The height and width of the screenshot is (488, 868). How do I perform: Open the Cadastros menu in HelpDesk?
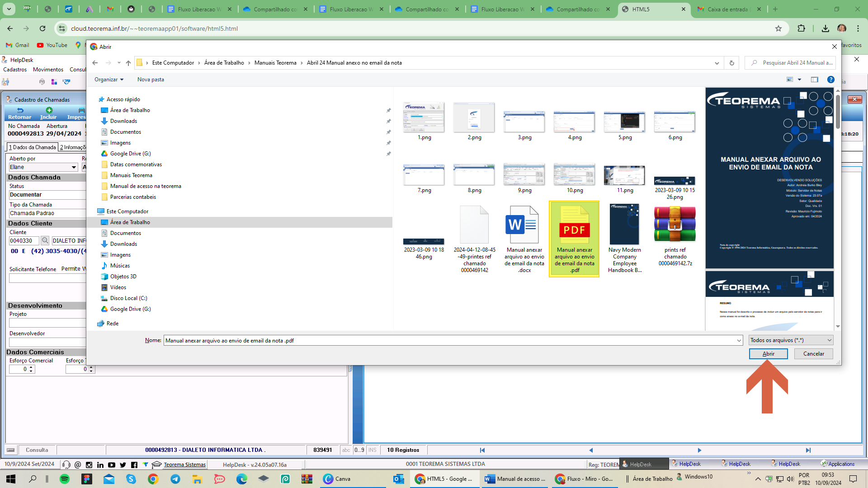[15, 70]
